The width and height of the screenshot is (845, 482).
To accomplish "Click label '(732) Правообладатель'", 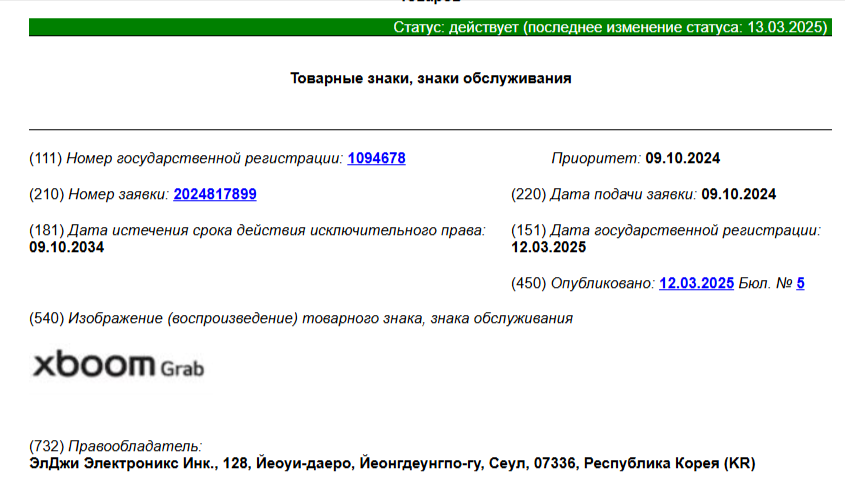I will tap(115, 446).
